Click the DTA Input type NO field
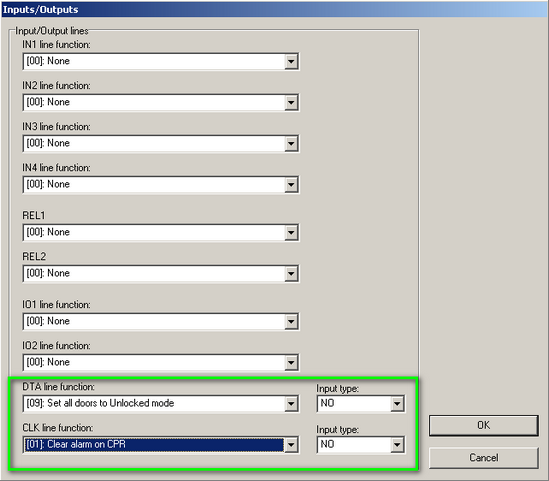 click(354, 404)
